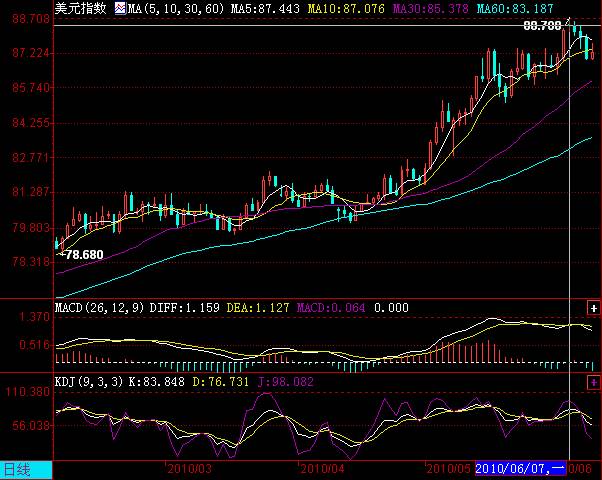Click the 2010/05 date axis label

pos(449,469)
